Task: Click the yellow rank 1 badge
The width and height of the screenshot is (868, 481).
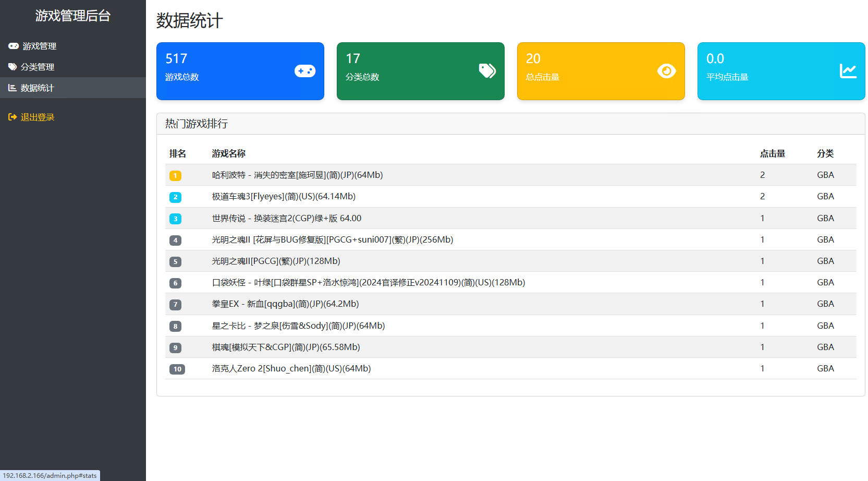Action: (175, 176)
